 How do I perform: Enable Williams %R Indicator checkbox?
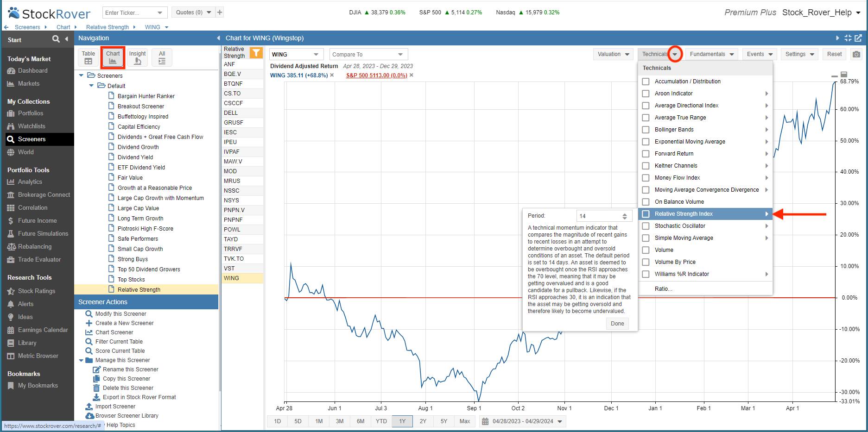coord(646,274)
